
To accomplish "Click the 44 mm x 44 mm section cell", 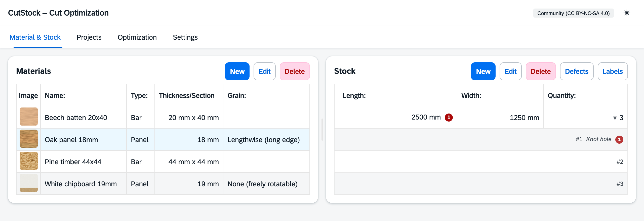I will point(189,162).
